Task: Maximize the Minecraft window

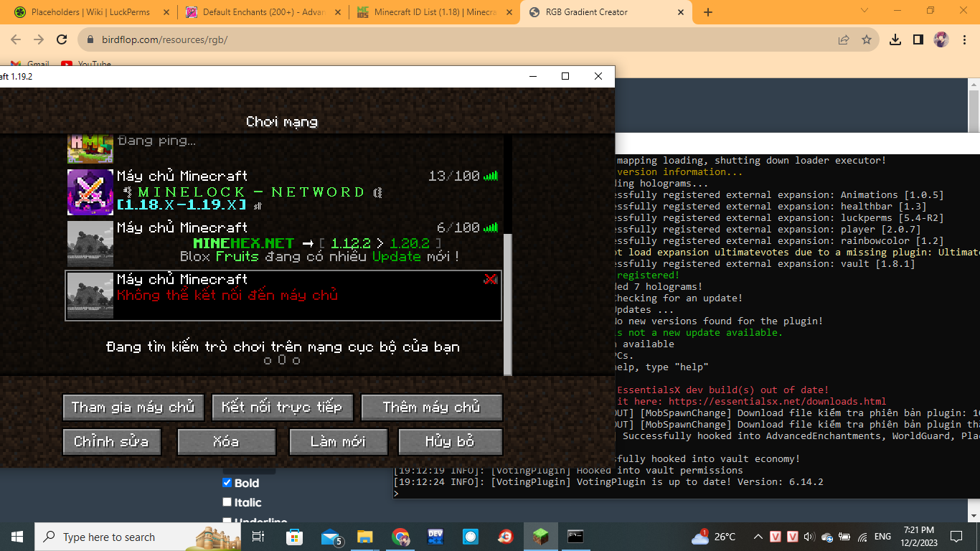Action: (x=565, y=76)
